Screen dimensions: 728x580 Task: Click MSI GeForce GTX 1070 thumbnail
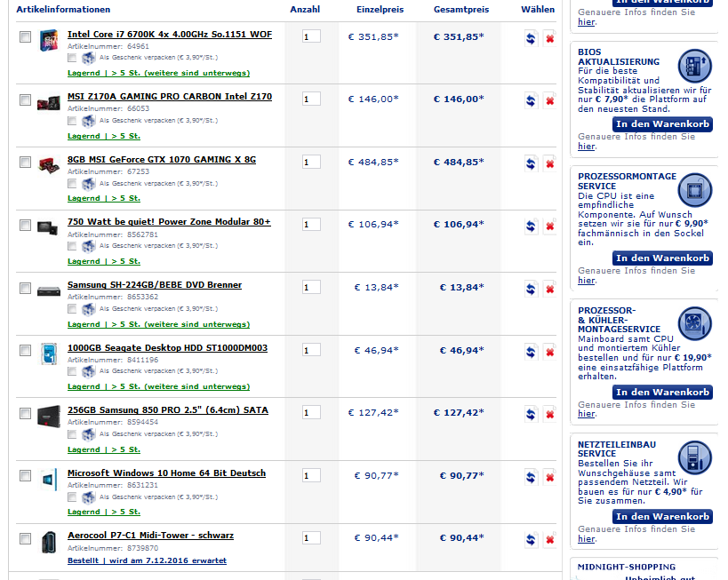click(48, 165)
